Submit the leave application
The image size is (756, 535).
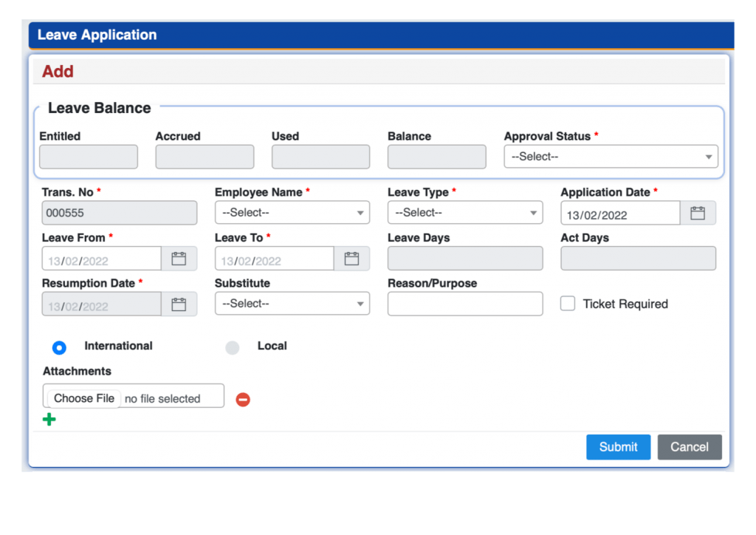coord(618,446)
